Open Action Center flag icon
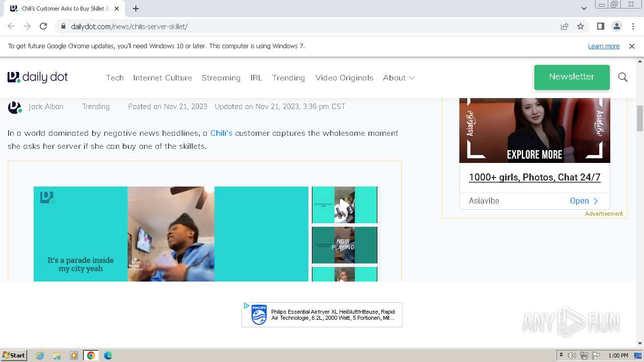The width and height of the screenshot is (644, 362). 596,355
